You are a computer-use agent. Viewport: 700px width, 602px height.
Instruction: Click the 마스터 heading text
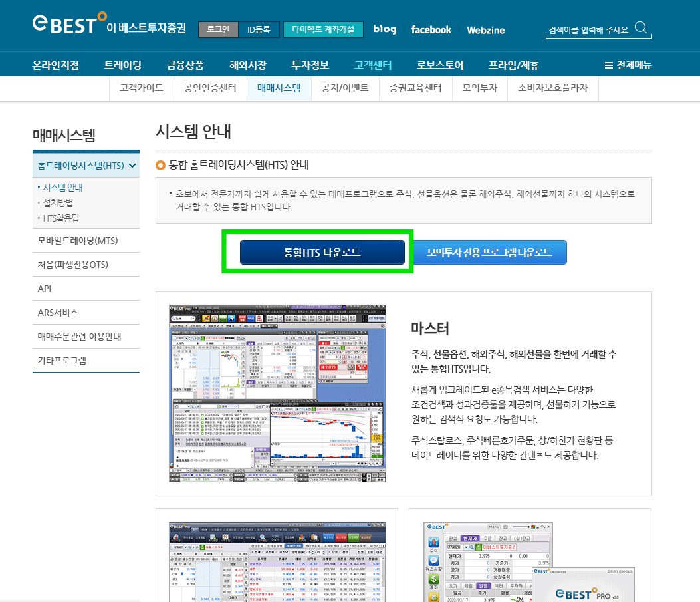[x=430, y=329]
